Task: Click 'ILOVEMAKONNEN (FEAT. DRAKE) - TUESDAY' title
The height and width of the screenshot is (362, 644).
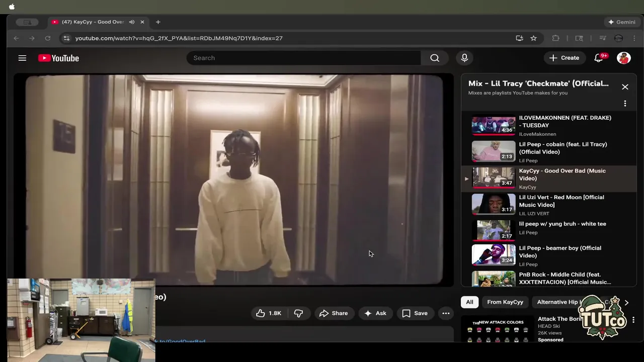Action: (x=565, y=122)
